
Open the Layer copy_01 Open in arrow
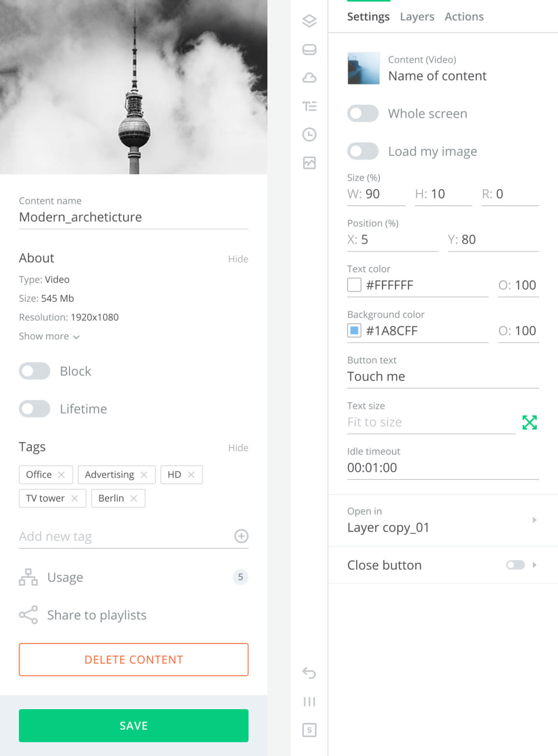pos(534,520)
